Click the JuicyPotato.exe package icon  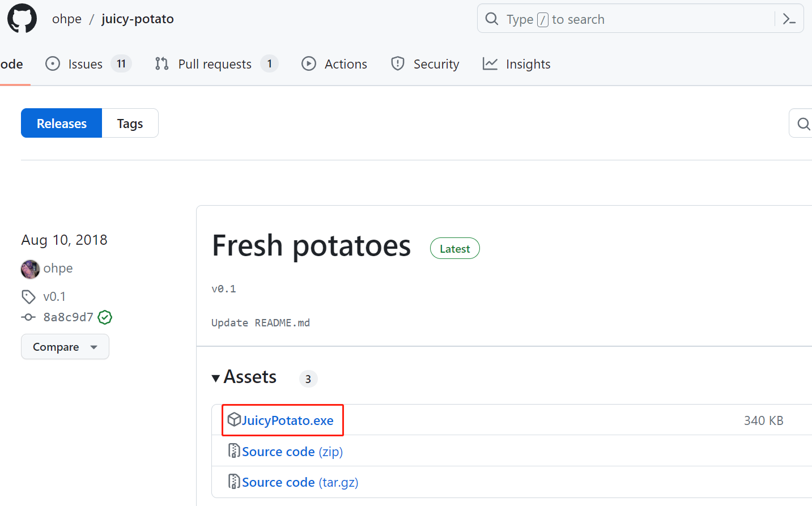click(234, 420)
